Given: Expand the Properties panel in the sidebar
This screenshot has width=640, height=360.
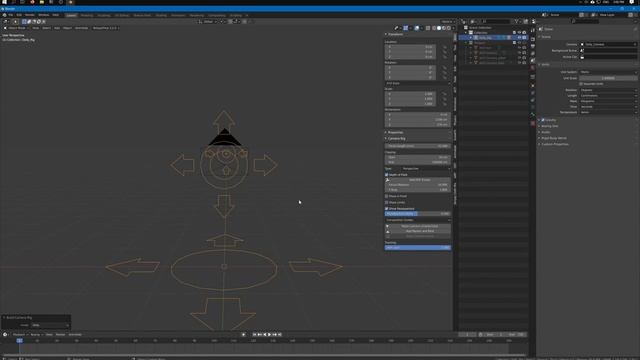Looking at the screenshot, I should click(x=394, y=132).
